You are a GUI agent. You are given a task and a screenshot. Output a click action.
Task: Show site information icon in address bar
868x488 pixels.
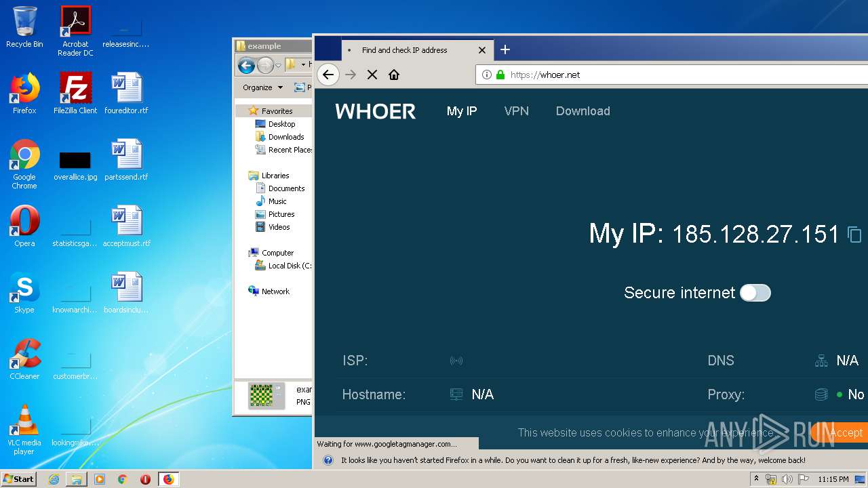click(487, 75)
